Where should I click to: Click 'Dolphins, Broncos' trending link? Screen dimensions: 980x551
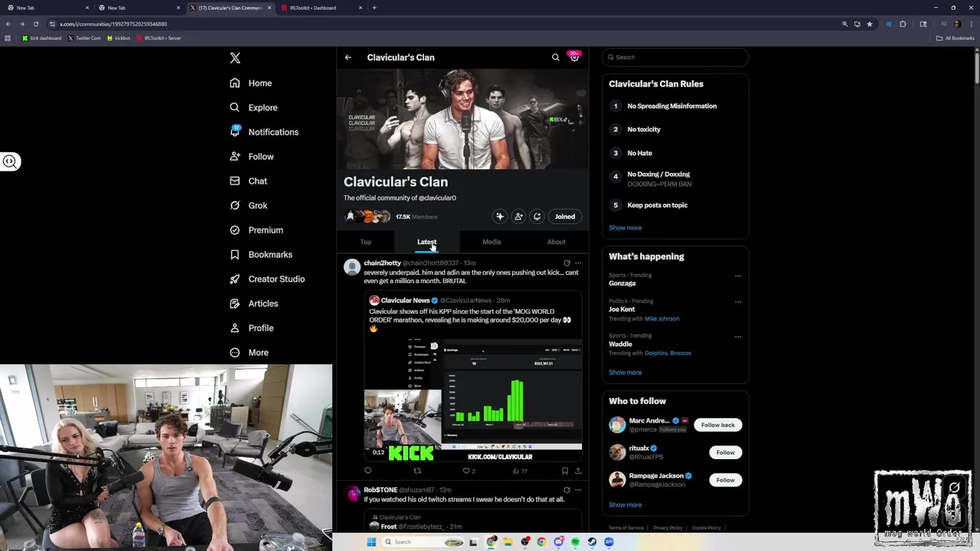point(668,353)
